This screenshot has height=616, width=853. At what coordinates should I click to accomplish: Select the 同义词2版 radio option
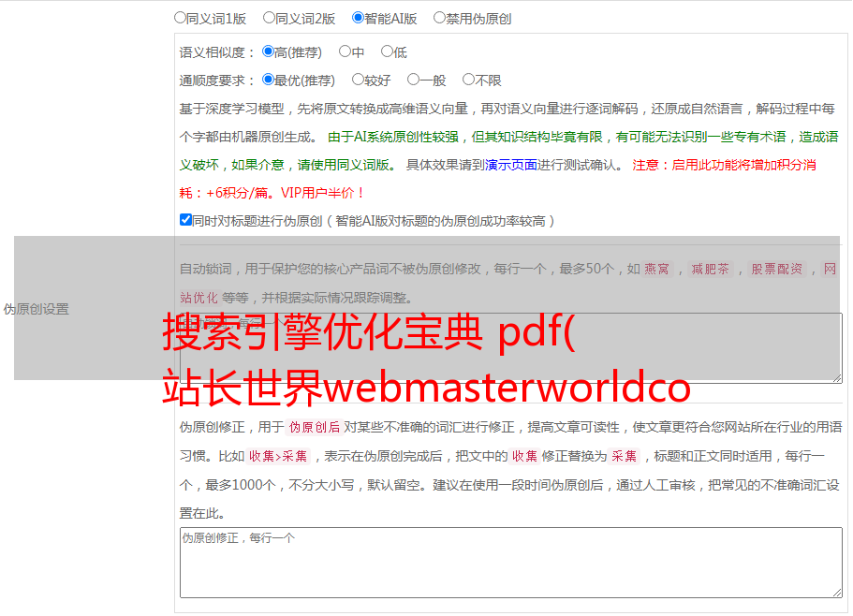coord(269,18)
